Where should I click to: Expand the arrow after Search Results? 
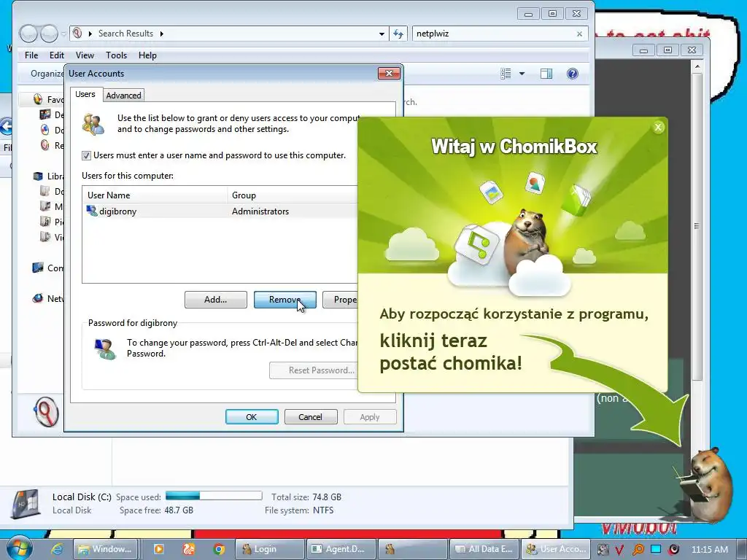[x=161, y=34]
